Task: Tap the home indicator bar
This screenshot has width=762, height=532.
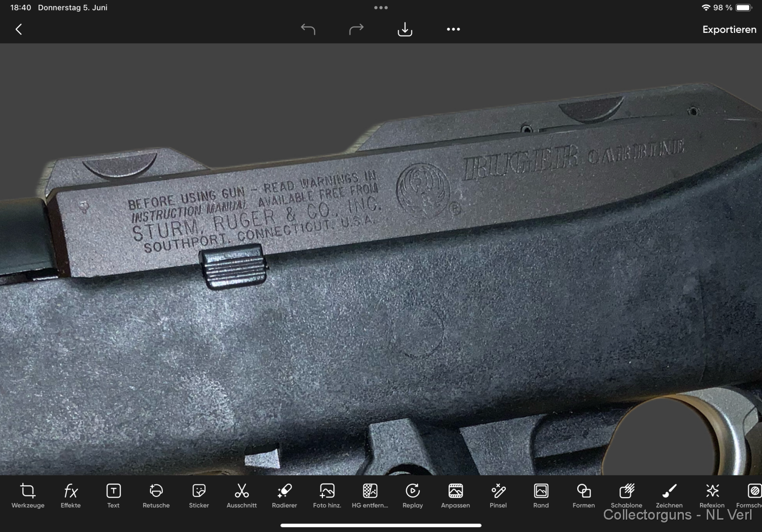Action: click(381, 525)
